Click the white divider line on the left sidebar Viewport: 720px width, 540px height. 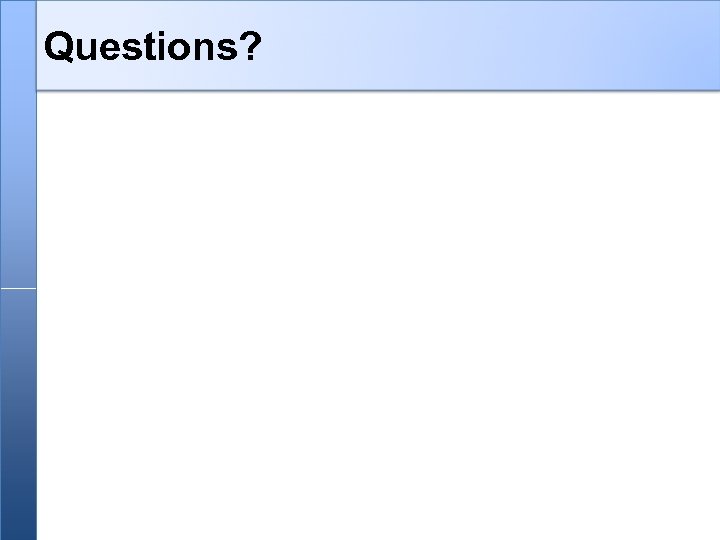pos(17,288)
